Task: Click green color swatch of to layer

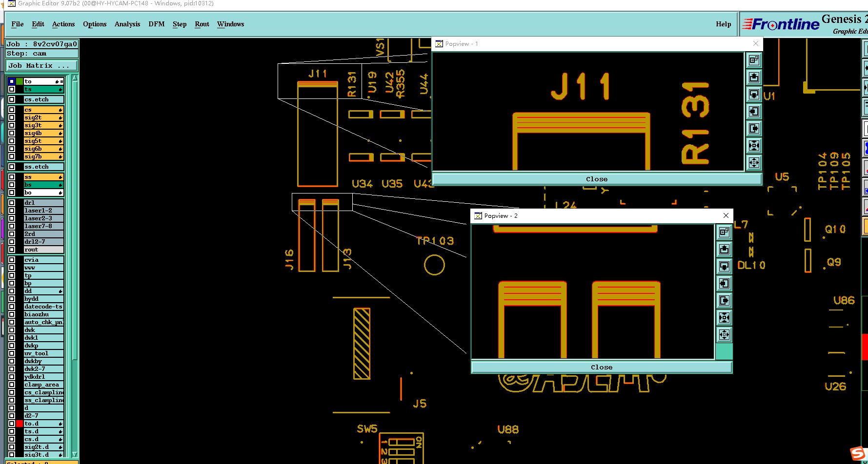Action: tap(20, 81)
